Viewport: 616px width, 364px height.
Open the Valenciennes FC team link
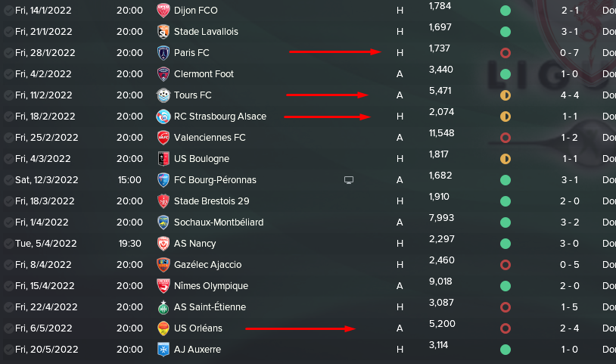210,138
